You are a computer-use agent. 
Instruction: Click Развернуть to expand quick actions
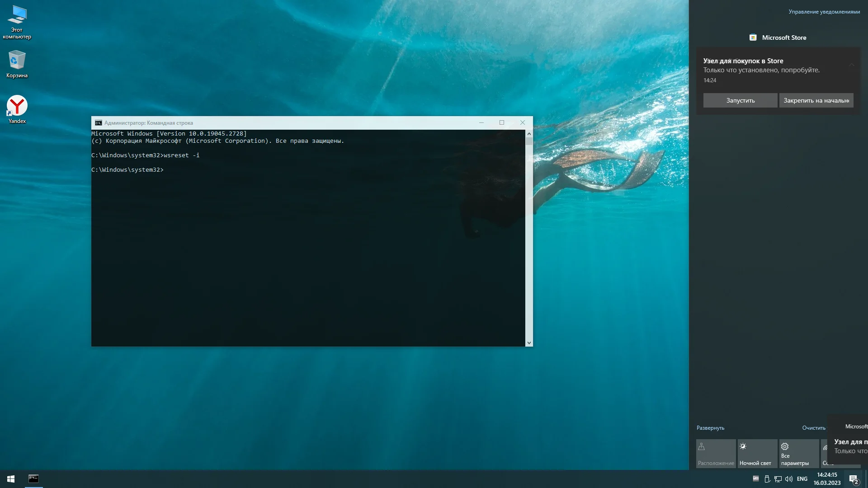[x=710, y=428]
